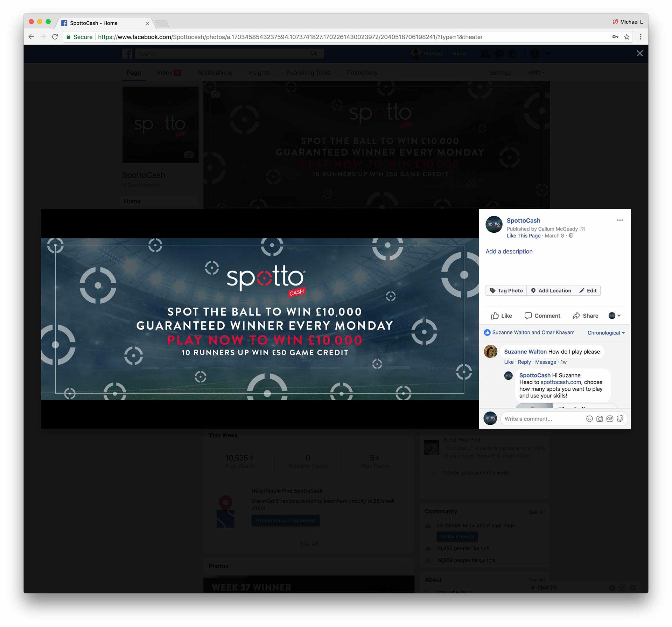Click the SpottoCash page avatar in post header

pos(494,224)
